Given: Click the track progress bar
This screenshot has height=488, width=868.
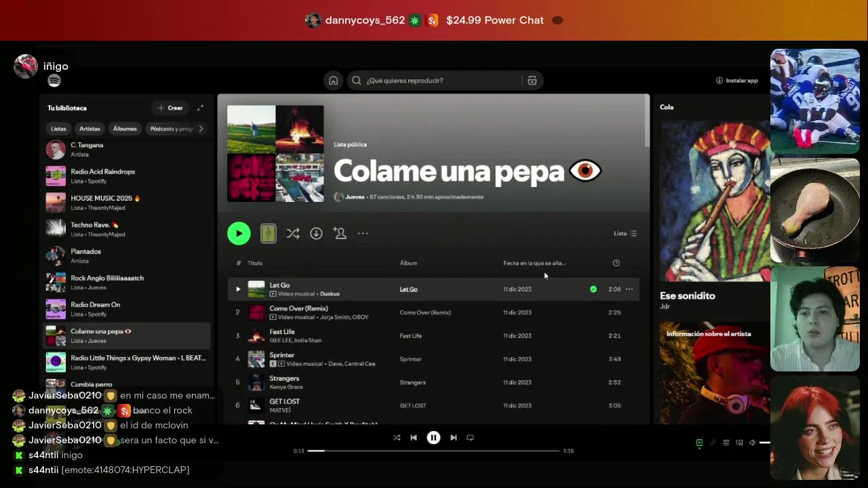Looking at the screenshot, I should click(433, 451).
